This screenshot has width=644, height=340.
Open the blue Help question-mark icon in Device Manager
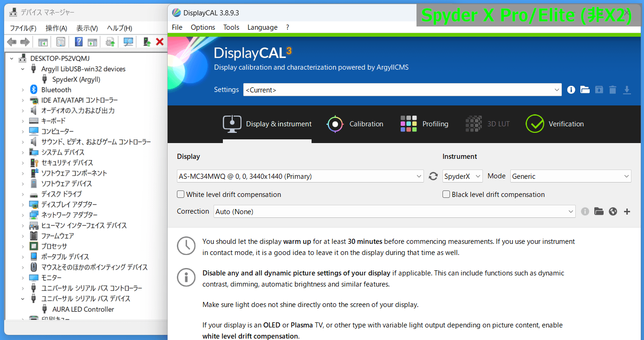point(78,42)
